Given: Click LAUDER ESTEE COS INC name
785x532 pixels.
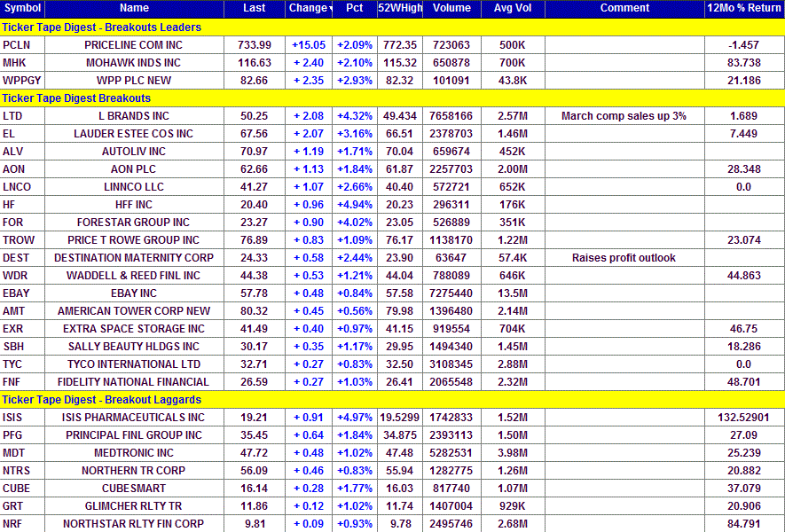Looking at the screenshot, I should click(x=134, y=134).
